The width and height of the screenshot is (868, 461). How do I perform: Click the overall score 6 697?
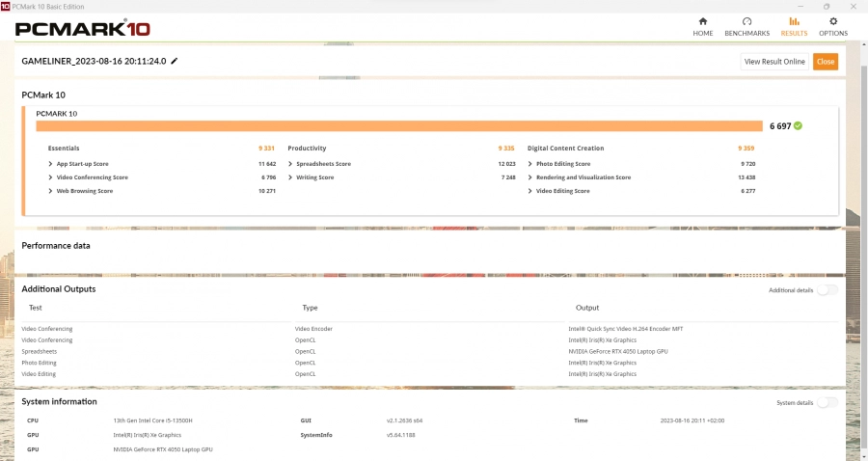tap(780, 126)
